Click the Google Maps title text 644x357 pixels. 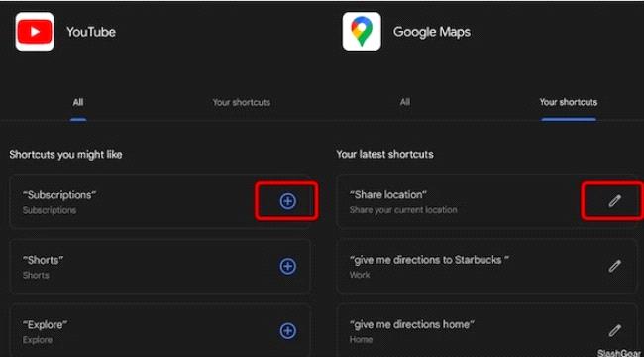pos(432,32)
